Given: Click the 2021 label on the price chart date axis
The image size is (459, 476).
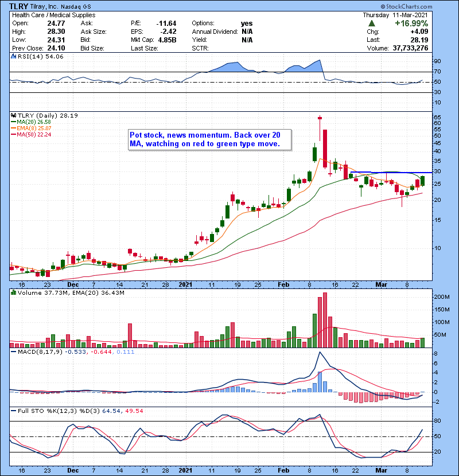Looking at the screenshot, I should pyautogui.click(x=185, y=284).
